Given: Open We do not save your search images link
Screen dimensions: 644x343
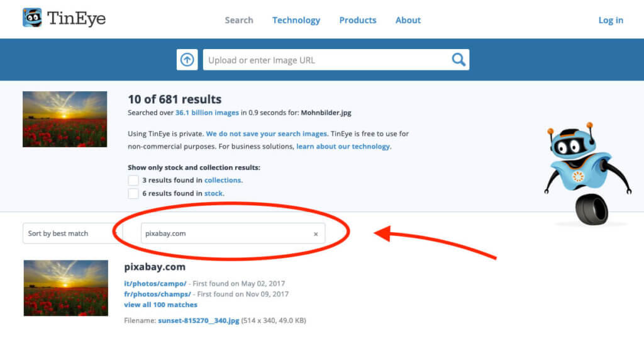Looking at the screenshot, I should (x=267, y=133).
